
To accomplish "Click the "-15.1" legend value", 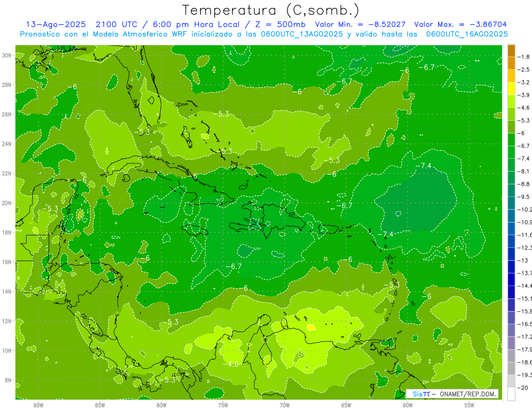I will 524,299.
